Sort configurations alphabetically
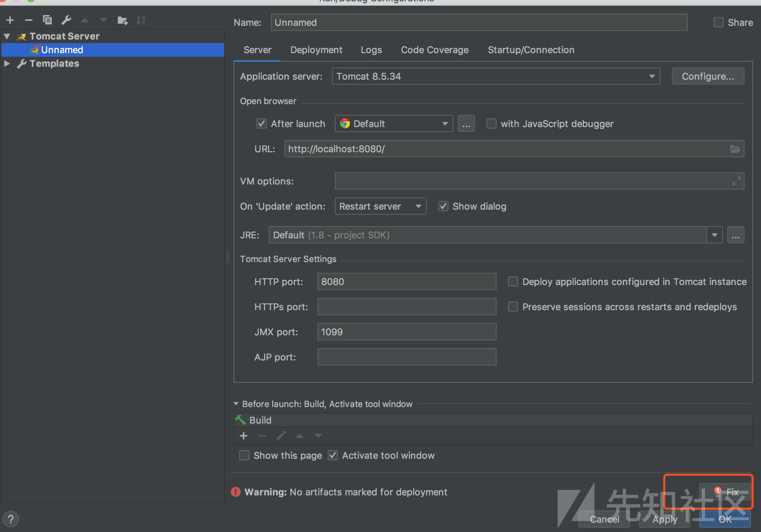761x532 pixels. pyautogui.click(x=141, y=20)
